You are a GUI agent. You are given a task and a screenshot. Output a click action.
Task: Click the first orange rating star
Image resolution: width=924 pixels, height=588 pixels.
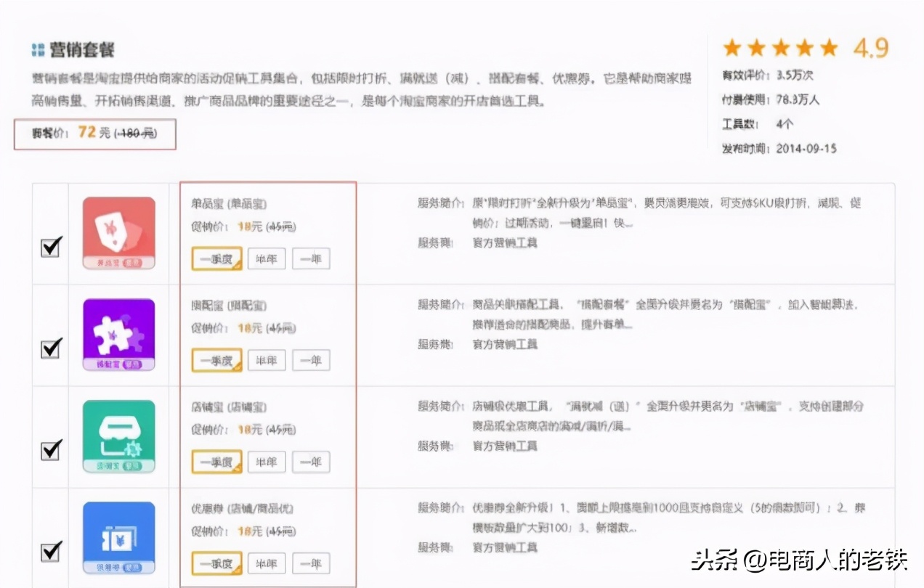tap(733, 46)
